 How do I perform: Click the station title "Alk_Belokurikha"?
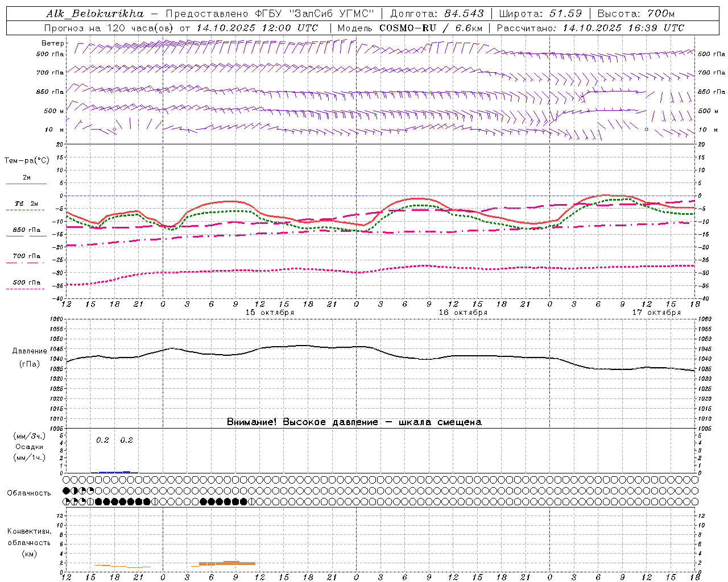[95, 14]
